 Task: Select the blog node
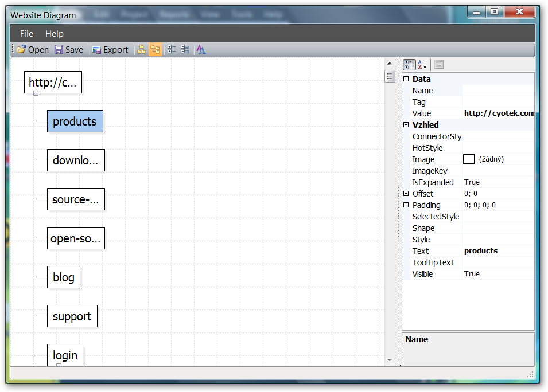click(64, 277)
